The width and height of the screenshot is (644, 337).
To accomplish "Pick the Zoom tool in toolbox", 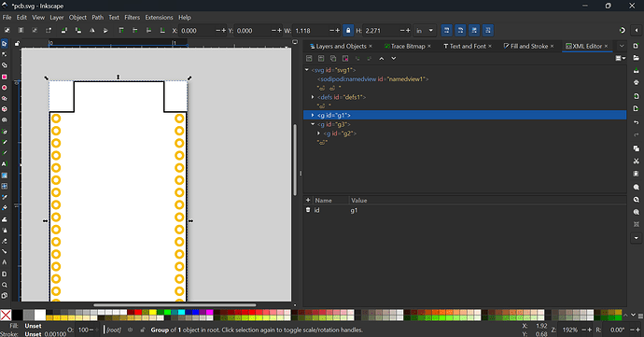I will (5, 285).
